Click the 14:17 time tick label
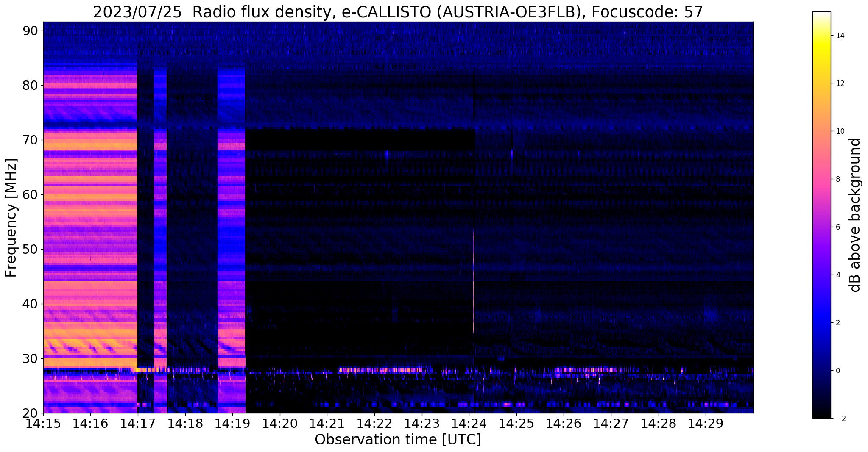 coord(138,423)
